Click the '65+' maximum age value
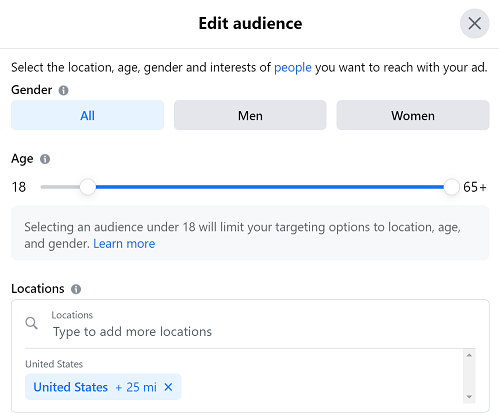The height and width of the screenshot is (413, 499). tap(475, 187)
